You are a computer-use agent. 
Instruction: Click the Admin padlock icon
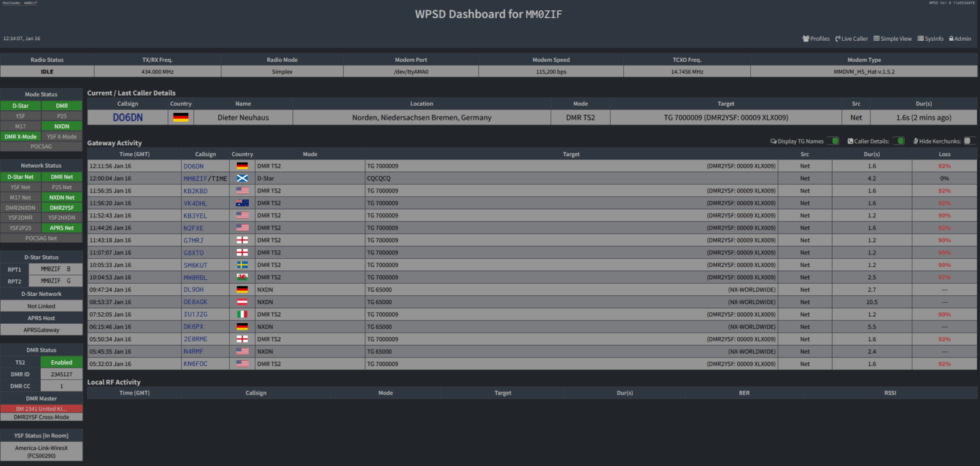951,39
